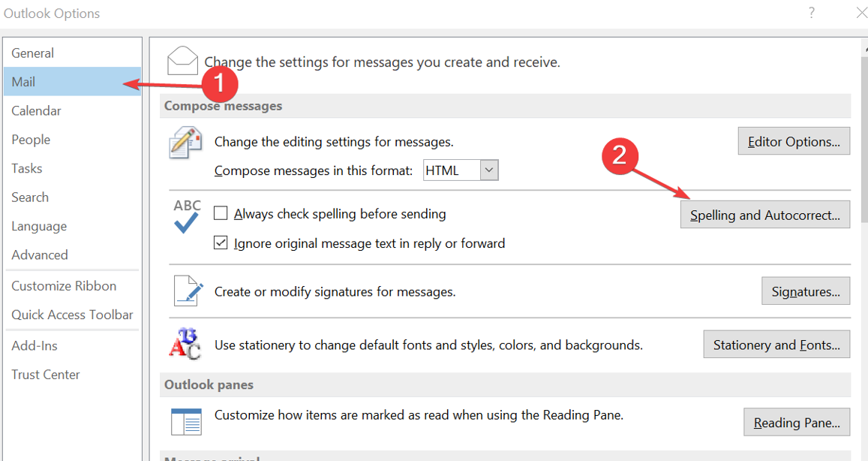
Task: Open the Customize Ribbon settings
Action: (x=72, y=286)
